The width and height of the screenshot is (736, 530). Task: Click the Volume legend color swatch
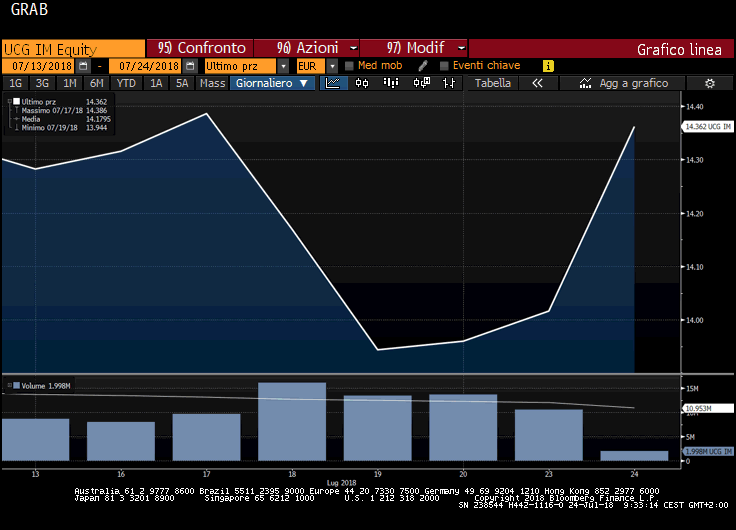click(14, 385)
